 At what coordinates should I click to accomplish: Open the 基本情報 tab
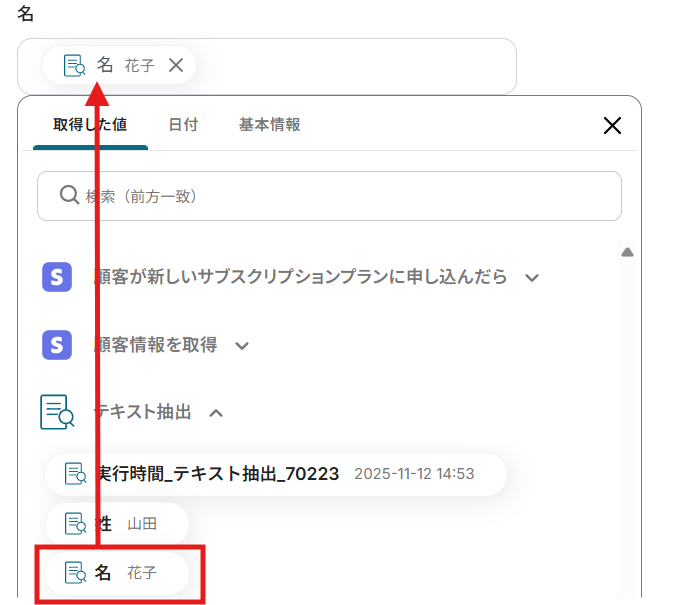click(x=270, y=124)
